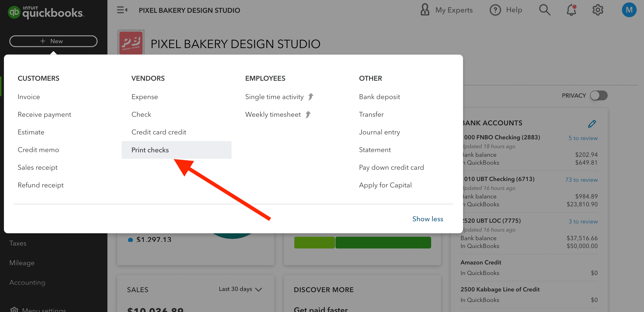Select Expense under Vendors
This screenshot has height=312, width=644.
[144, 97]
